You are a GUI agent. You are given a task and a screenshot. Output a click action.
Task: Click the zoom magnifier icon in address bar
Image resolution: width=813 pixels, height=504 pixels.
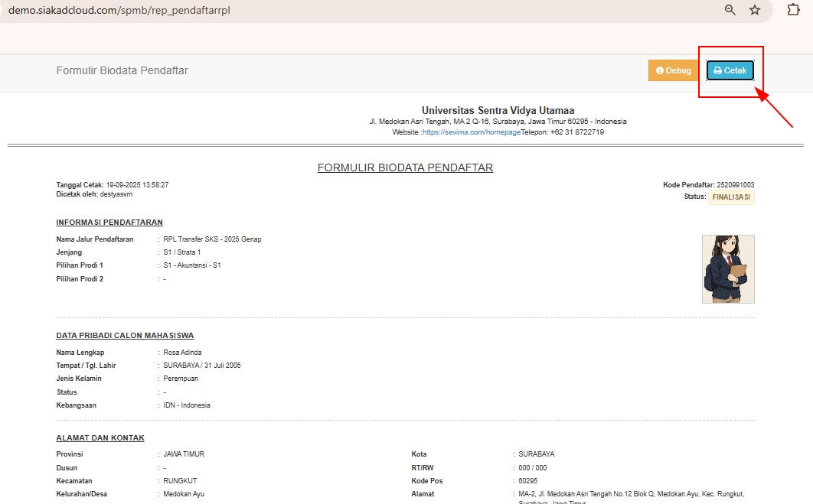click(730, 10)
